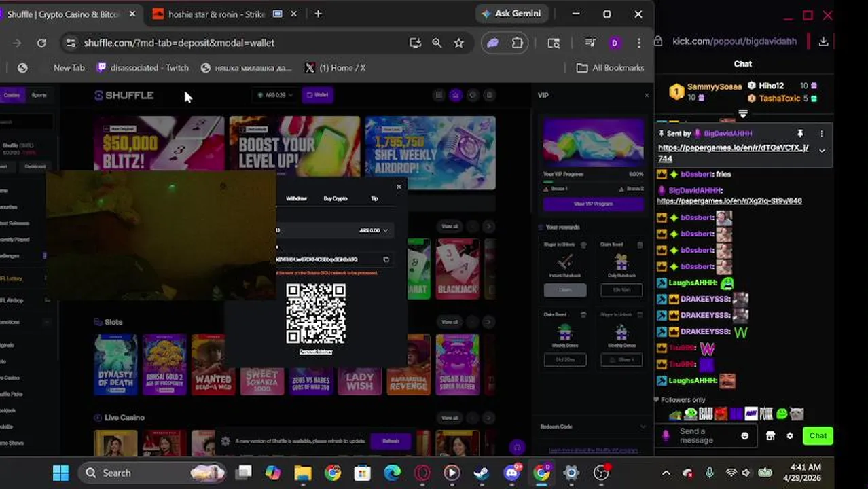
Task: Open the zoom magnifier in address bar
Action: (x=437, y=43)
